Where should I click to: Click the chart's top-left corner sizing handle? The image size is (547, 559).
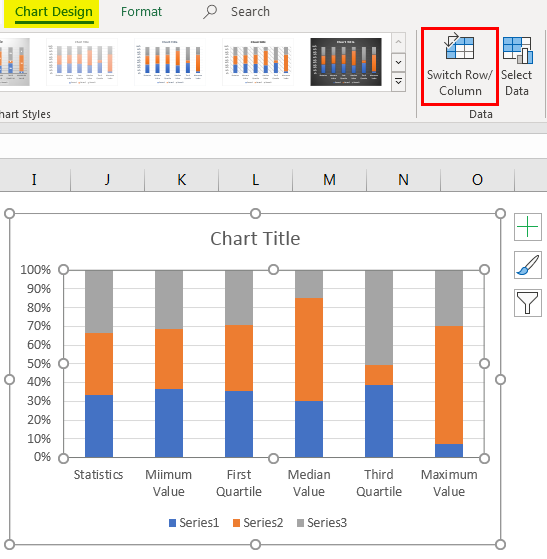coord(10,214)
